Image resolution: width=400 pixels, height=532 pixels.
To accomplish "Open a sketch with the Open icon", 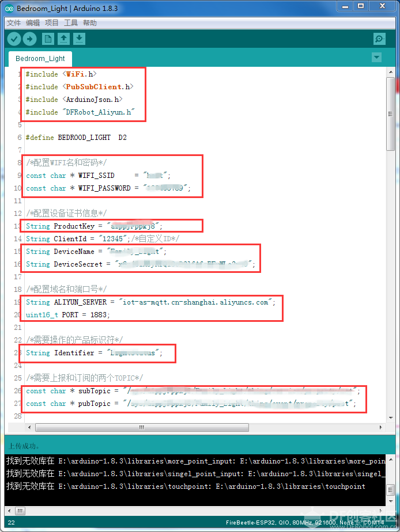I will pyautogui.click(x=63, y=39).
